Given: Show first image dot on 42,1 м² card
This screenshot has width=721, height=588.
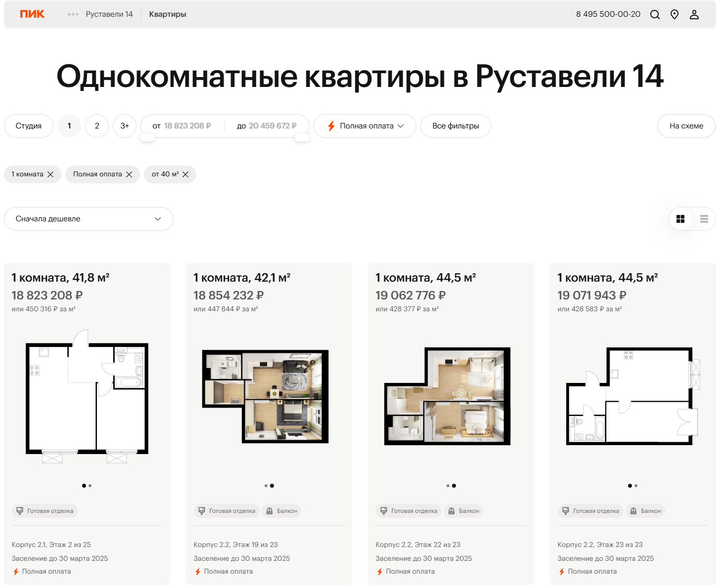Looking at the screenshot, I should click(266, 486).
